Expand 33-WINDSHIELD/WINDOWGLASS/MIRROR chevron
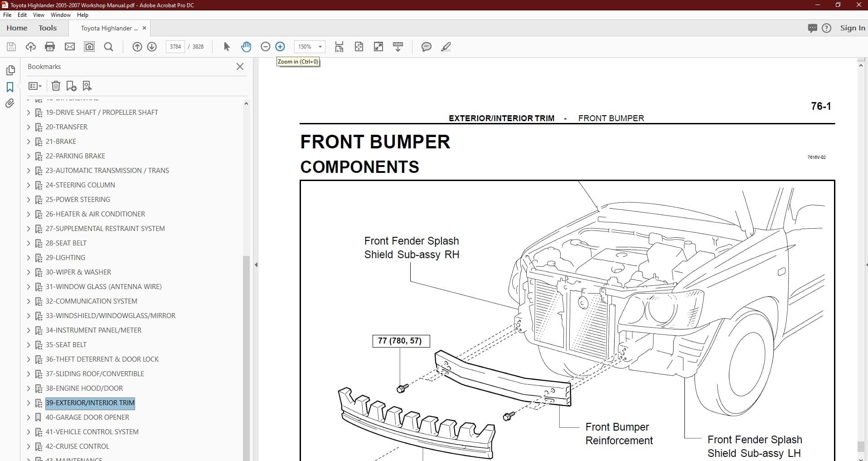 (29, 316)
